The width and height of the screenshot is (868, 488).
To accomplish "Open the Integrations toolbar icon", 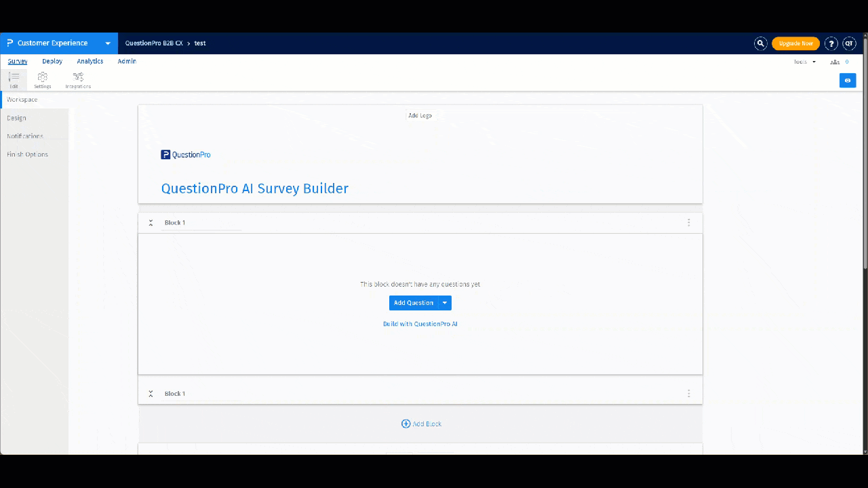I will coord(77,78).
